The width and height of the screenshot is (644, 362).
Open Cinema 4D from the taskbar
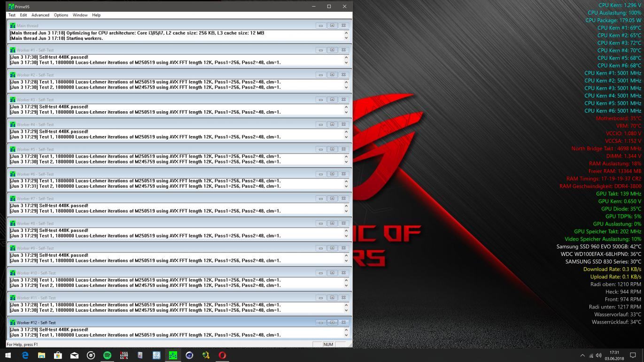(x=189, y=355)
